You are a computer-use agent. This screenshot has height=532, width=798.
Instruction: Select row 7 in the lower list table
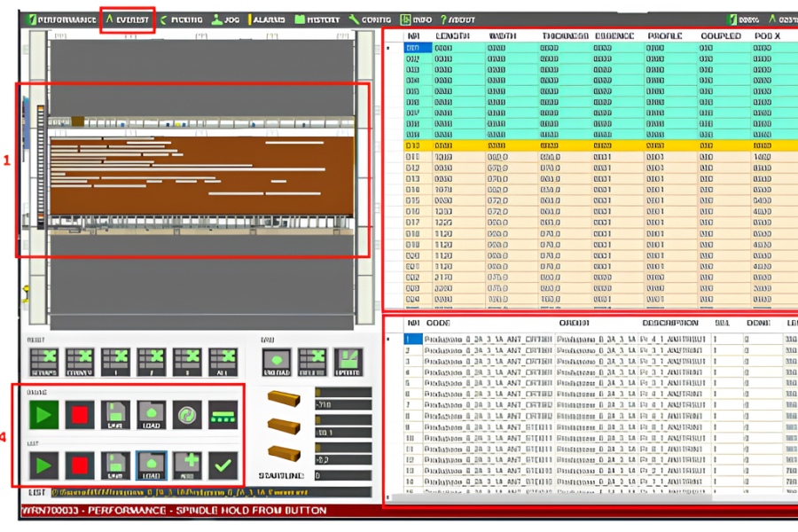[x=600, y=404]
